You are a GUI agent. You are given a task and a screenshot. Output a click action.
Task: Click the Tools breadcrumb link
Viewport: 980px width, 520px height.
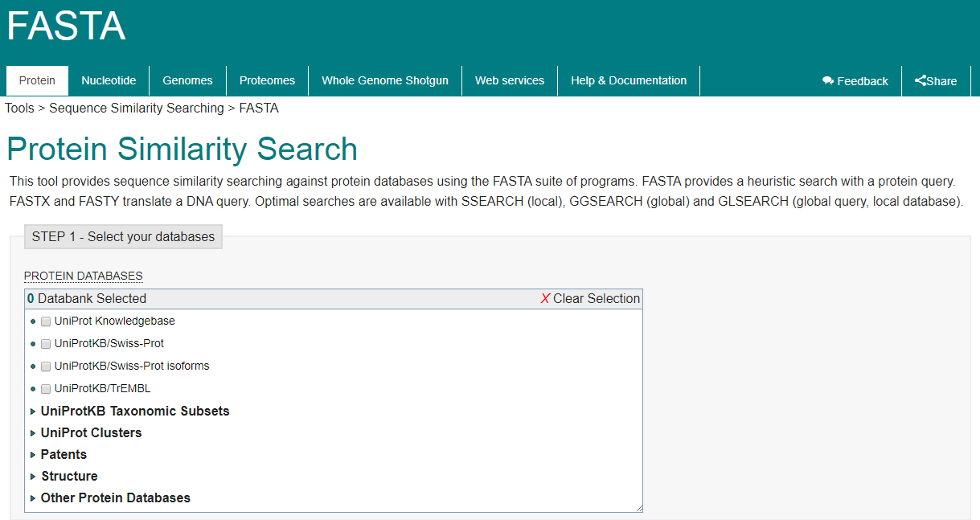coord(19,108)
